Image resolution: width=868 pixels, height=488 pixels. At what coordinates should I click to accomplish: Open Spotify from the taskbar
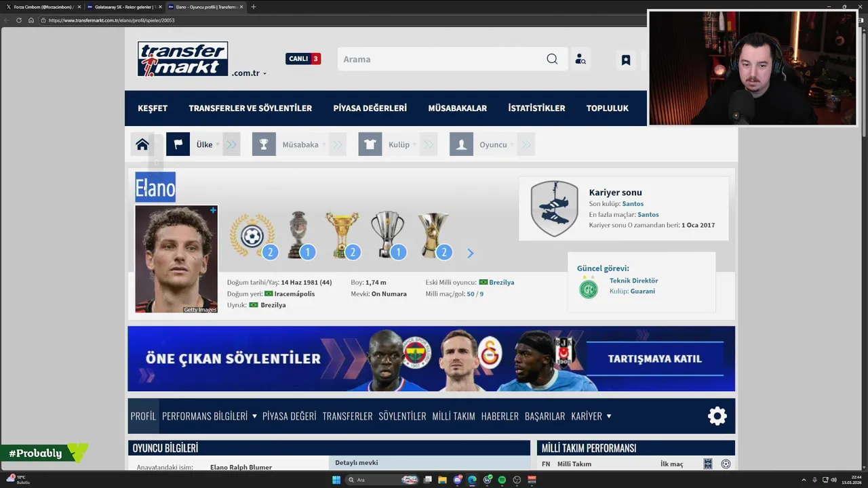[502, 480]
